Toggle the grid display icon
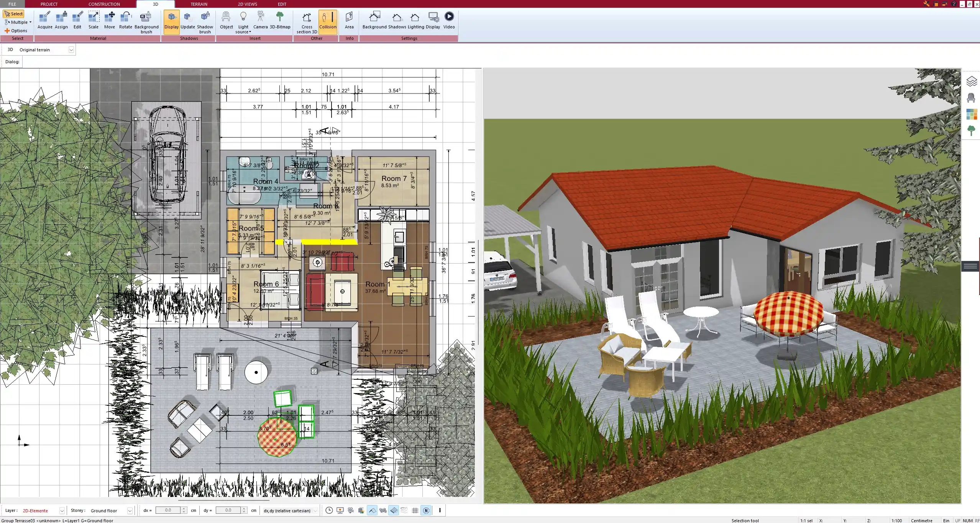The width and height of the screenshot is (980, 523). pyautogui.click(x=415, y=510)
